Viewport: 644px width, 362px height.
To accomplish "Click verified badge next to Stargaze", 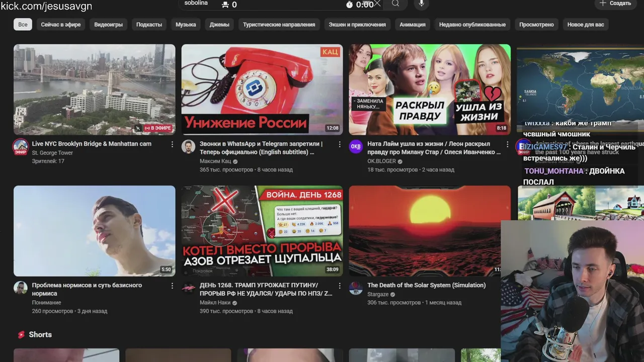I will pos(393,295).
